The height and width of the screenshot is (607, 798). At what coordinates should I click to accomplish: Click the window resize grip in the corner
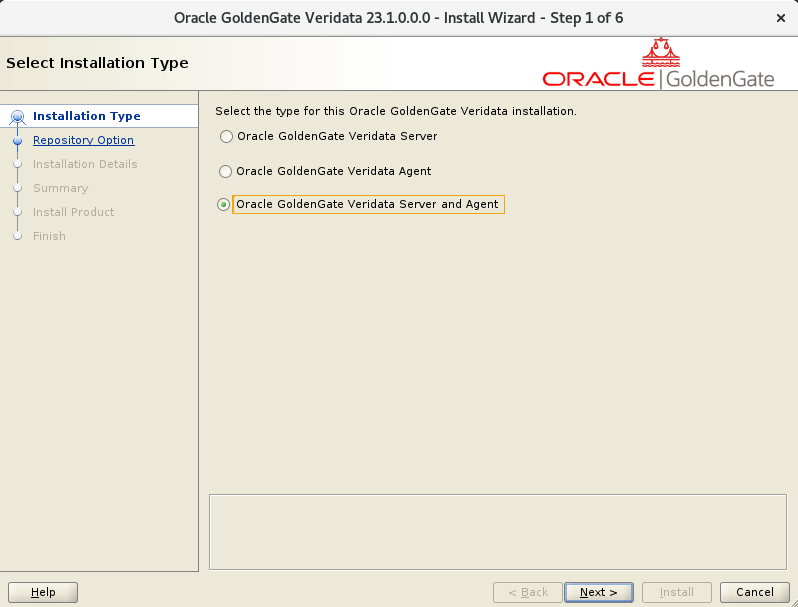point(792,601)
